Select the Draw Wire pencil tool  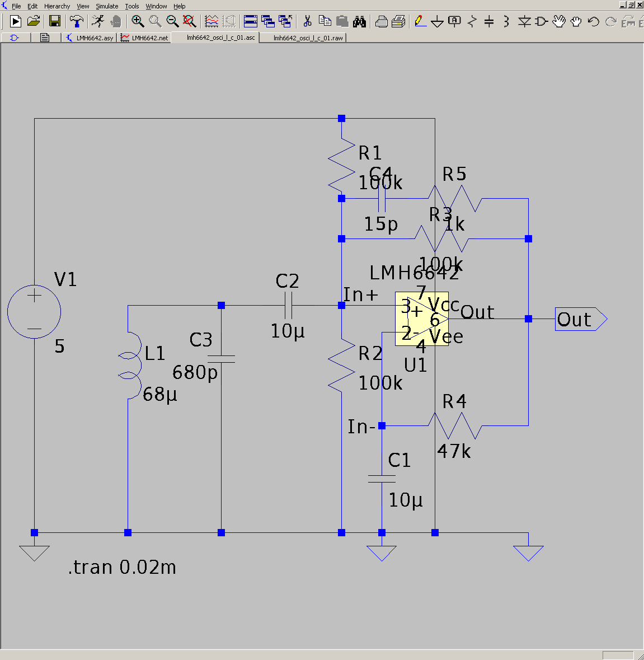[x=420, y=21]
